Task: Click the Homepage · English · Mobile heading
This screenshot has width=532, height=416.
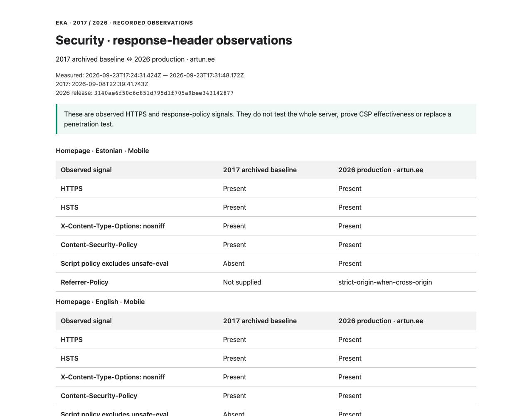Action: (x=100, y=302)
